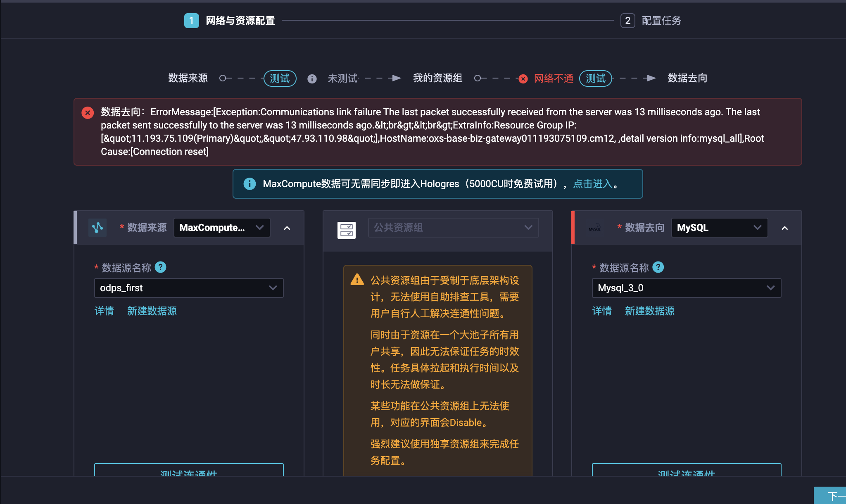Collapse the 数据去向 panel with chevron
This screenshot has height=504, width=846.
pyautogui.click(x=784, y=228)
